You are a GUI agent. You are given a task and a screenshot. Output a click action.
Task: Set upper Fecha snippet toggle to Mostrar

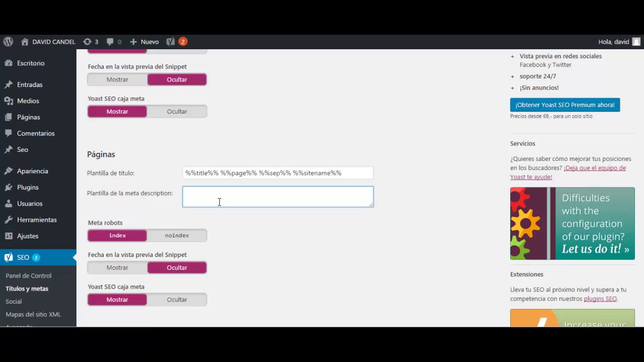[x=117, y=79]
